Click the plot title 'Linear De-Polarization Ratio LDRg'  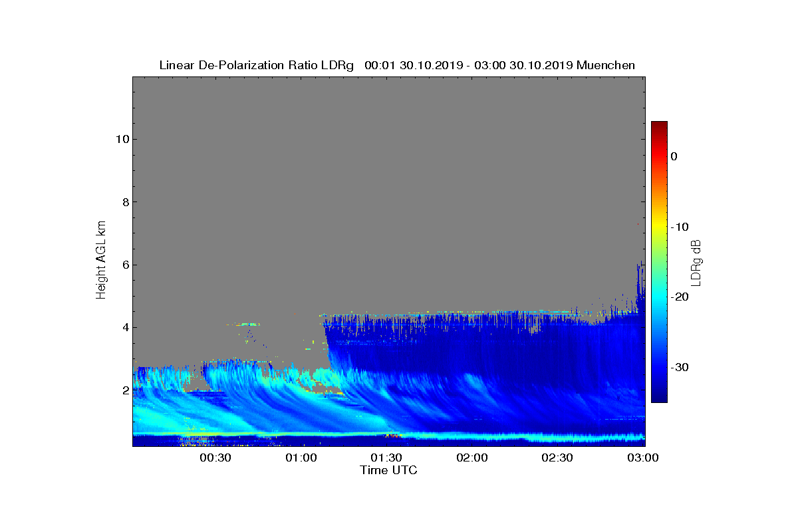[257, 65]
